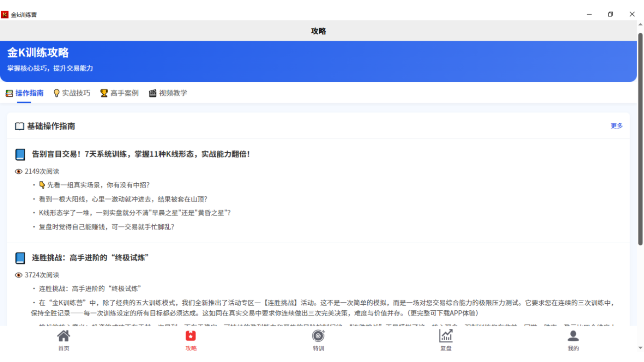Select the red 攻略 star icon
644x362 pixels.
(191, 336)
